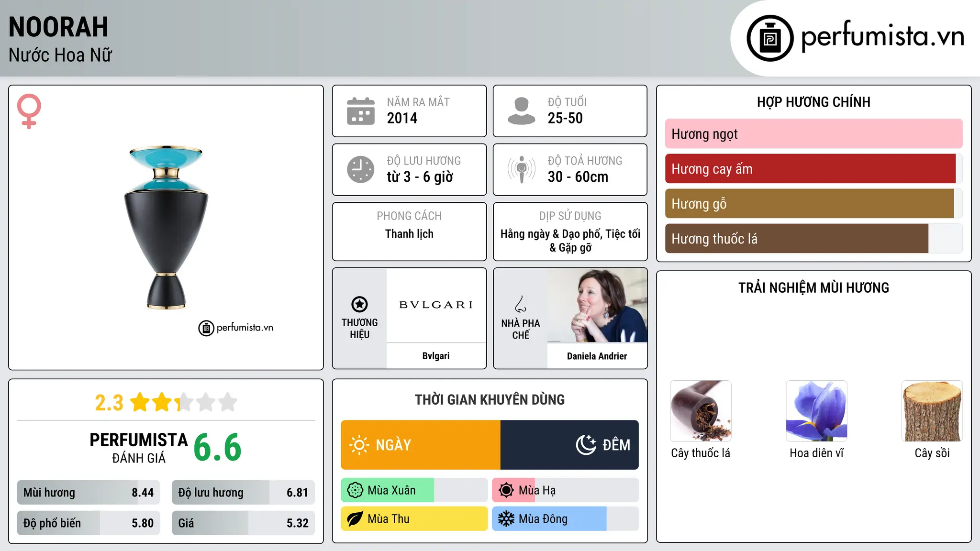Click the sillage value 30 - 60cm

578,177
